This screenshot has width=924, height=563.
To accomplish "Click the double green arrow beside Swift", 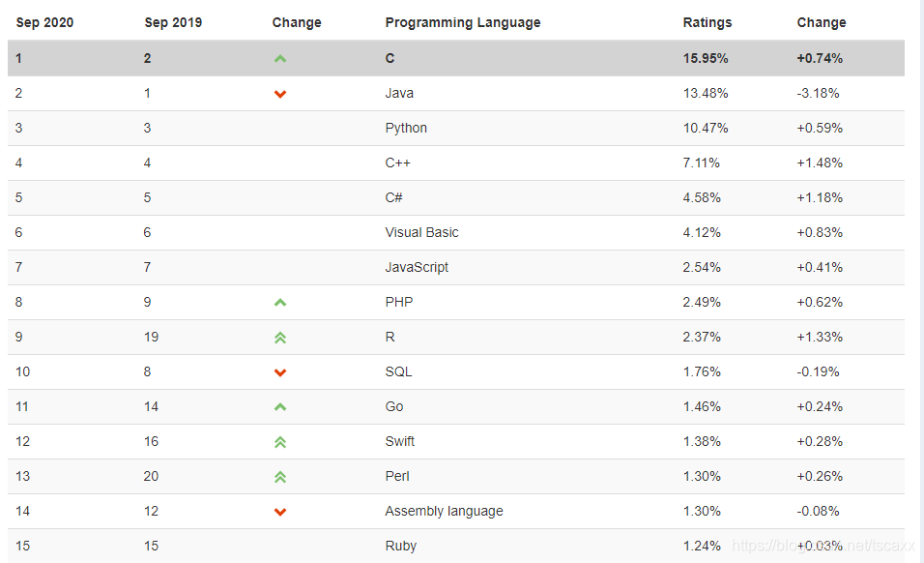I will [x=280, y=442].
